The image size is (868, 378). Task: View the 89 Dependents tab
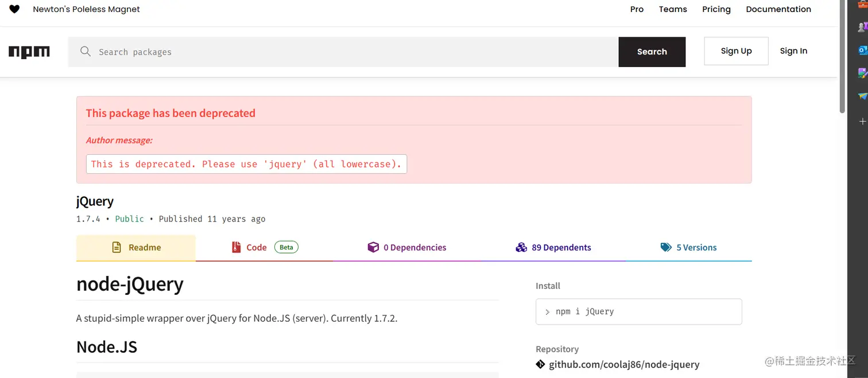point(553,248)
